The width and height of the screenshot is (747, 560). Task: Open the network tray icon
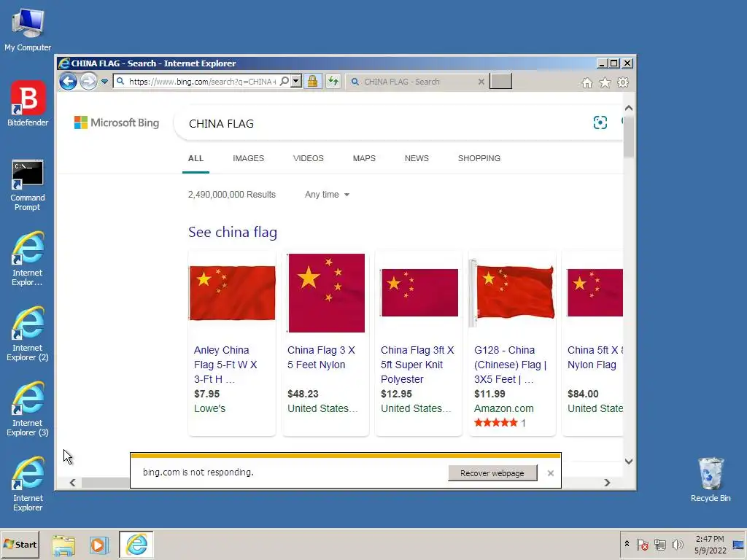(659, 544)
